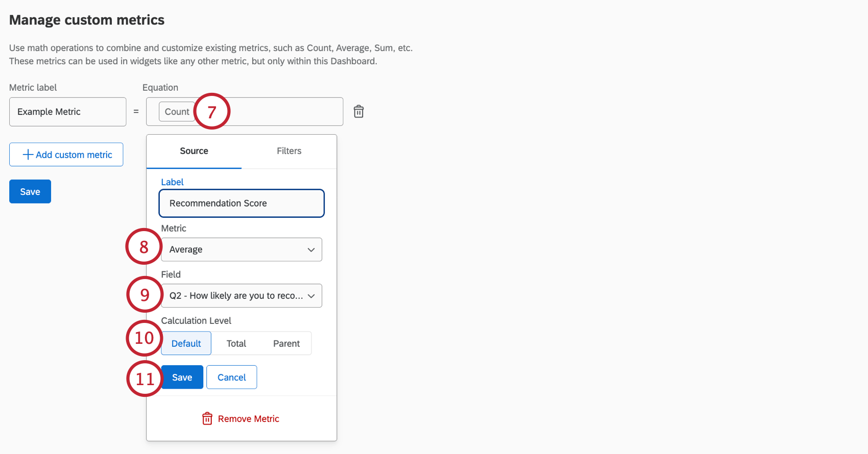Click the Add custom metric button
The height and width of the screenshot is (454, 868).
coord(66,155)
